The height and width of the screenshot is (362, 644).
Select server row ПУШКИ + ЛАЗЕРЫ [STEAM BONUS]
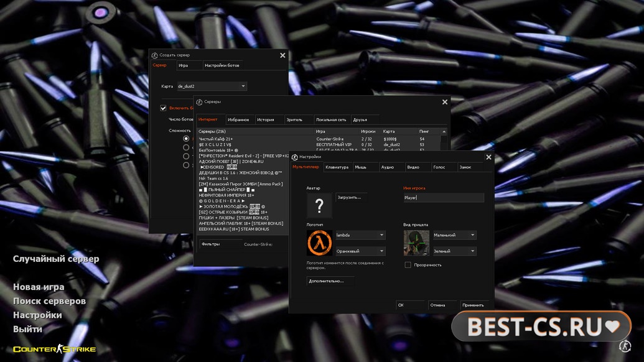(x=243, y=218)
